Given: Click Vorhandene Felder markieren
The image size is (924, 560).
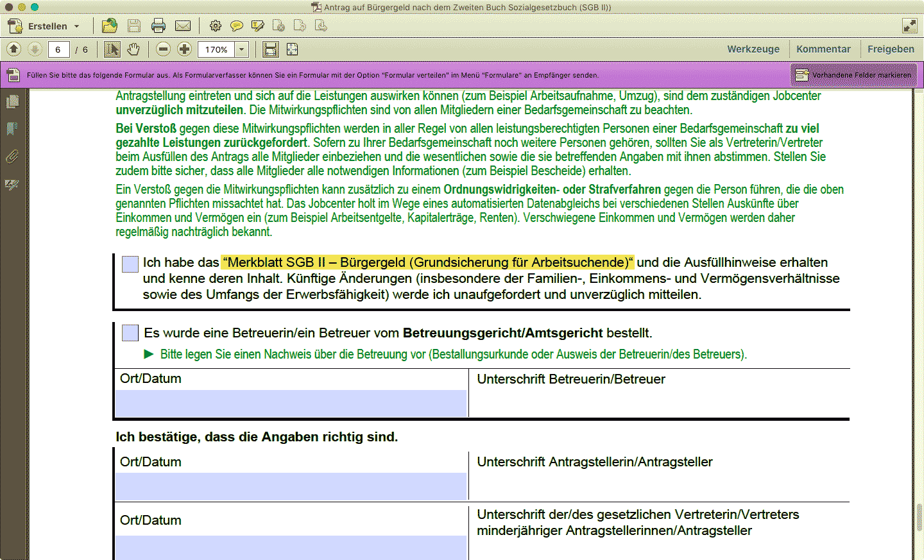Looking at the screenshot, I should tap(852, 74).
